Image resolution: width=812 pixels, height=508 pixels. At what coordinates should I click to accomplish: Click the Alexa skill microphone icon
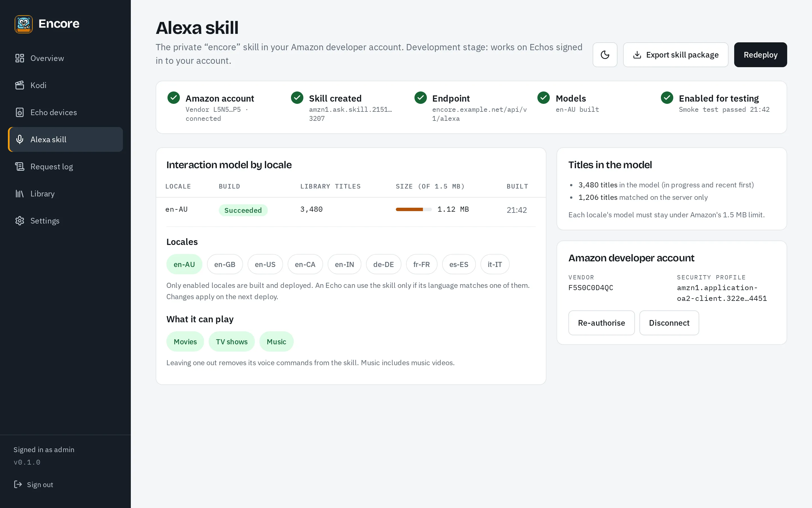click(x=20, y=139)
